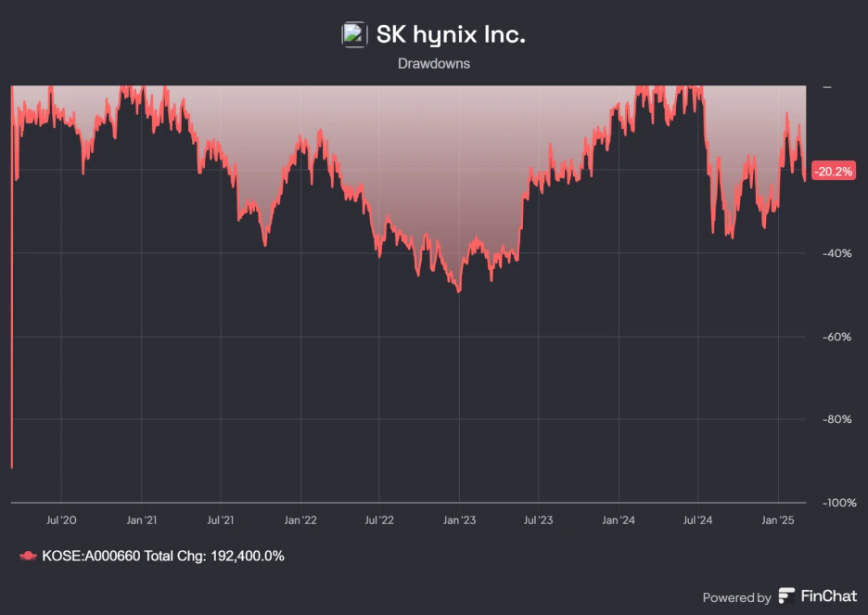Screen dimensions: 868x615
Task: Open the SK hynix Inc. ticker selector
Action: tap(449, 33)
